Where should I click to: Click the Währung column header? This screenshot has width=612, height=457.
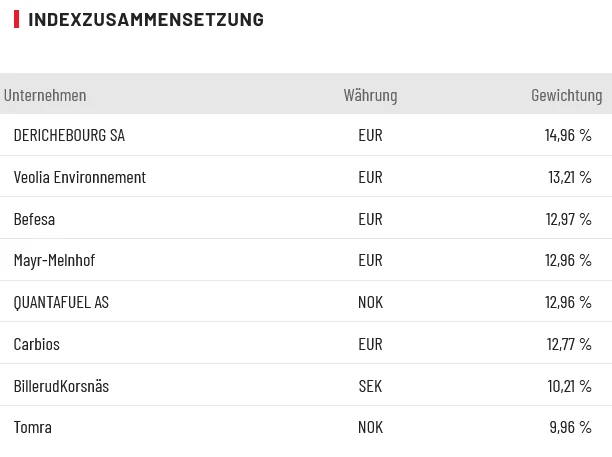(370, 95)
